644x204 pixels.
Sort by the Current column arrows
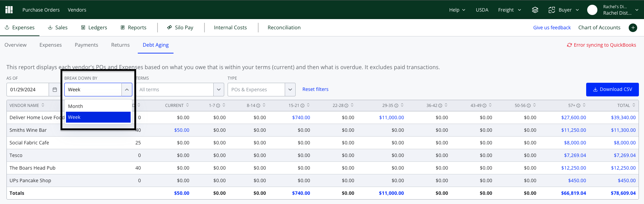[x=187, y=105]
